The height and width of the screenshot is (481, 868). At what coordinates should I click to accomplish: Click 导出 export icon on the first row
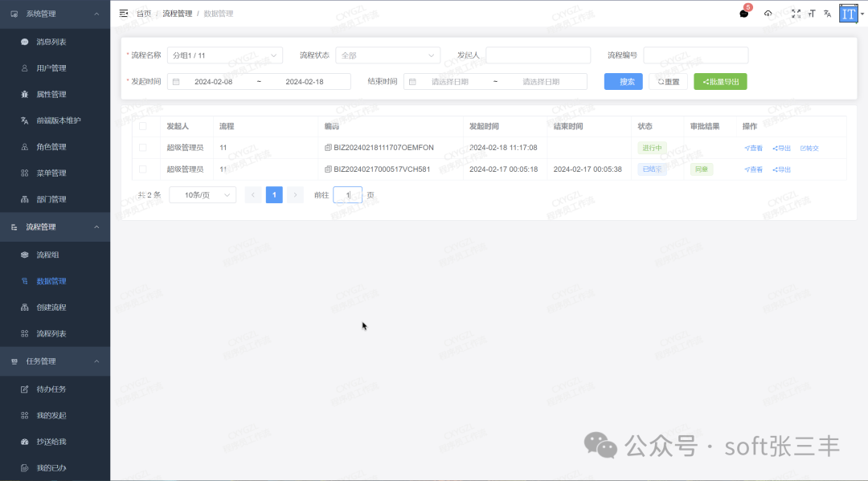(x=781, y=148)
